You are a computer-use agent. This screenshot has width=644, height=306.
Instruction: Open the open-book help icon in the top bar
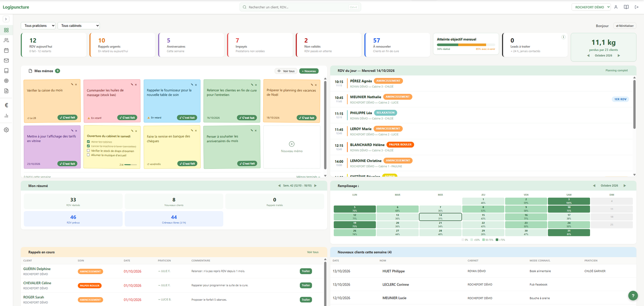coord(626,7)
